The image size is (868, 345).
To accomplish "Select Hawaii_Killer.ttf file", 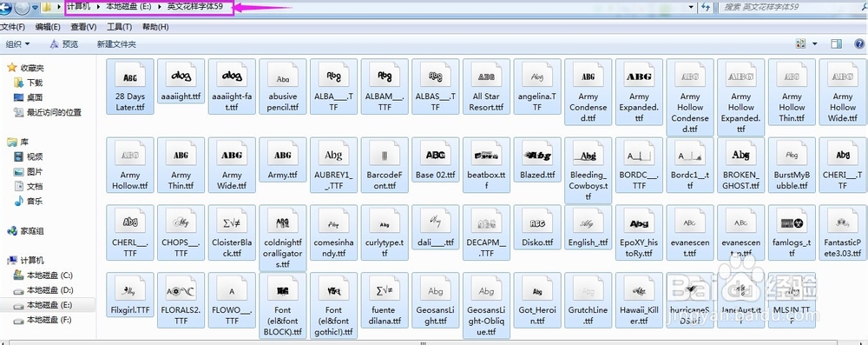I will (x=639, y=300).
